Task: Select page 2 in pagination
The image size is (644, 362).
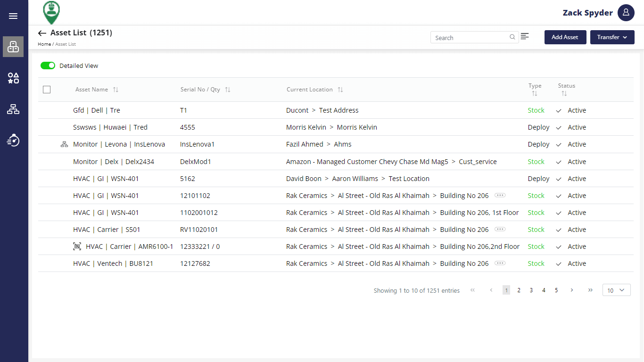Action: [519, 290]
